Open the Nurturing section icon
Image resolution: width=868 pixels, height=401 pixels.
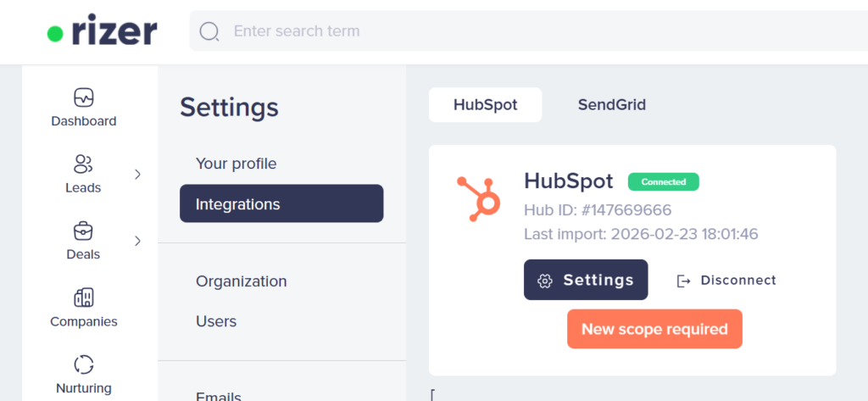tap(83, 365)
